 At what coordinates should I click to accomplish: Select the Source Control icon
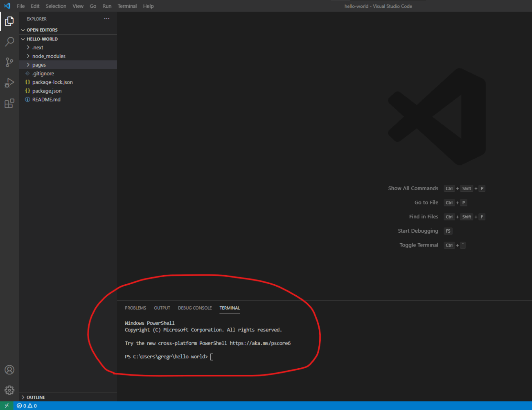pyautogui.click(x=9, y=62)
